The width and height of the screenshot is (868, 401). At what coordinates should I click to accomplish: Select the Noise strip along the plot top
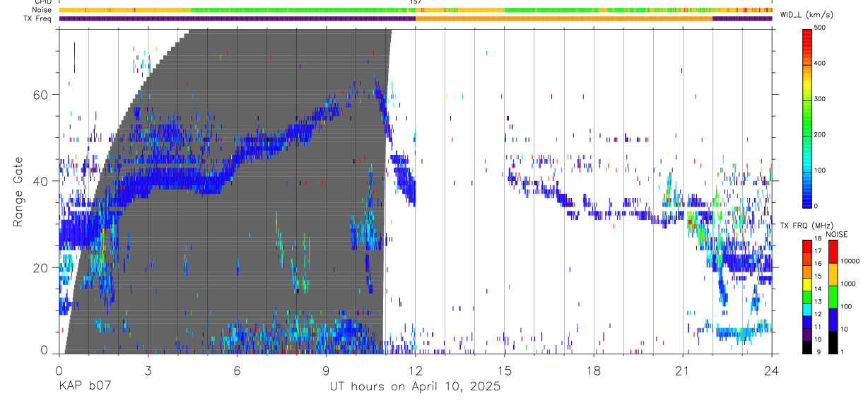pos(416,10)
